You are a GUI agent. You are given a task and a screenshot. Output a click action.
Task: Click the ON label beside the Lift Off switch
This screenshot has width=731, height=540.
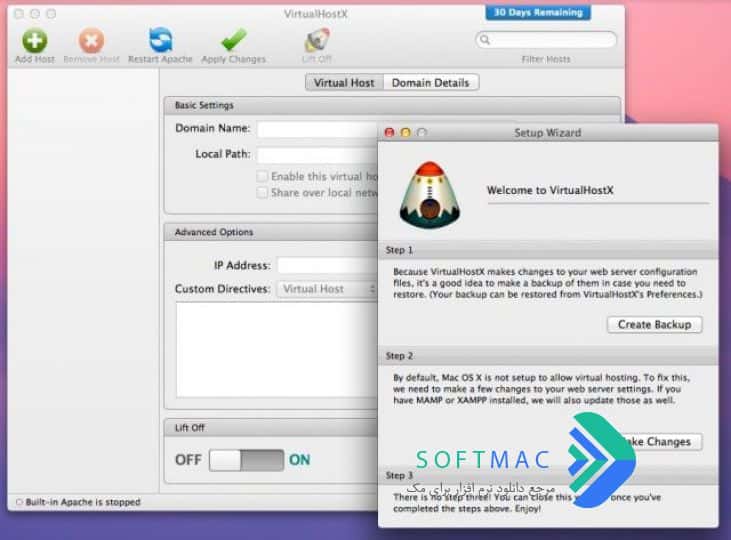pyautogui.click(x=299, y=460)
